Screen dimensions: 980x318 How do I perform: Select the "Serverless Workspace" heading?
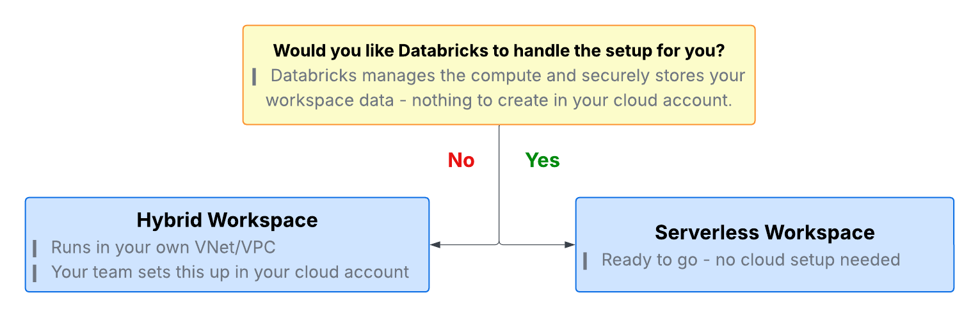point(764,232)
